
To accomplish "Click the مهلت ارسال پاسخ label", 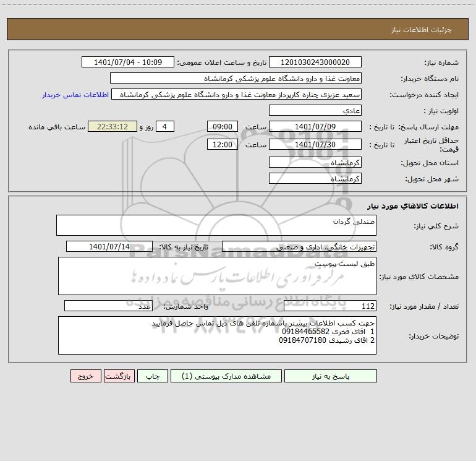I will click(x=428, y=127).
